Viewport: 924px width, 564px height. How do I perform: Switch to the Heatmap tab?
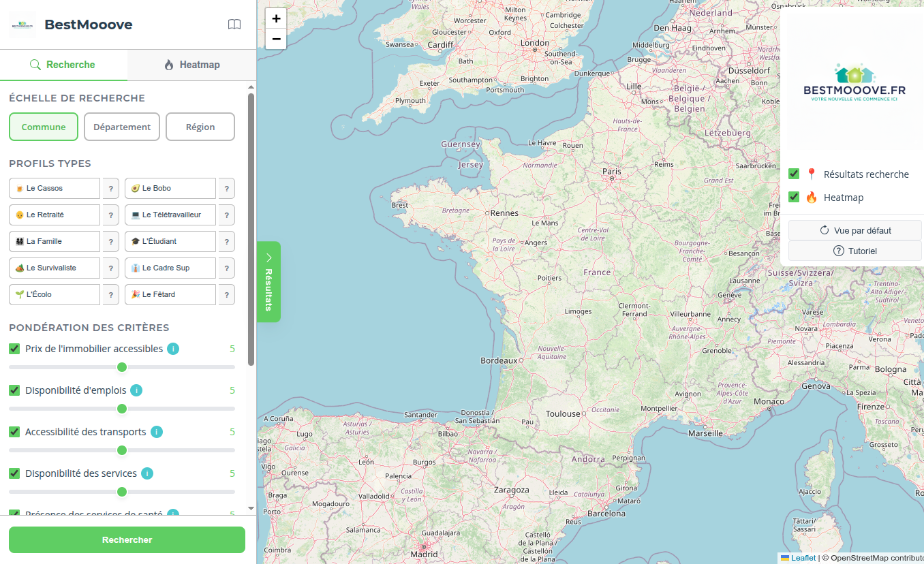point(191,65)
